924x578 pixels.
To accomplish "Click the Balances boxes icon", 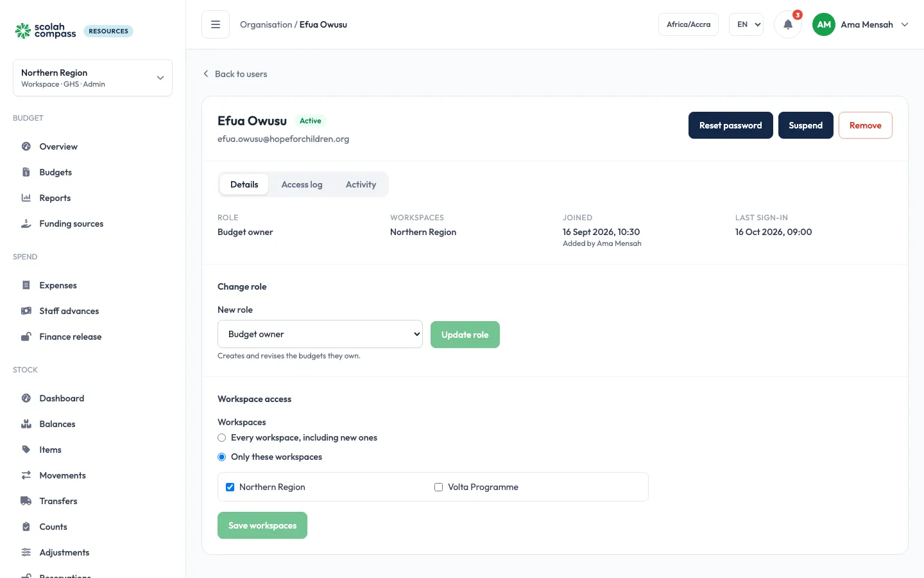I will tap(26, 424).
